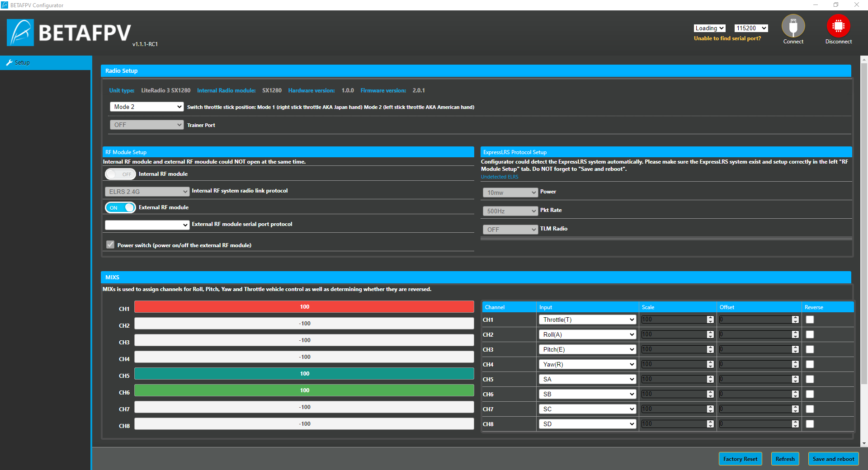
Task: Open the Mode 2 stick position dropdown
Action: 146,107
